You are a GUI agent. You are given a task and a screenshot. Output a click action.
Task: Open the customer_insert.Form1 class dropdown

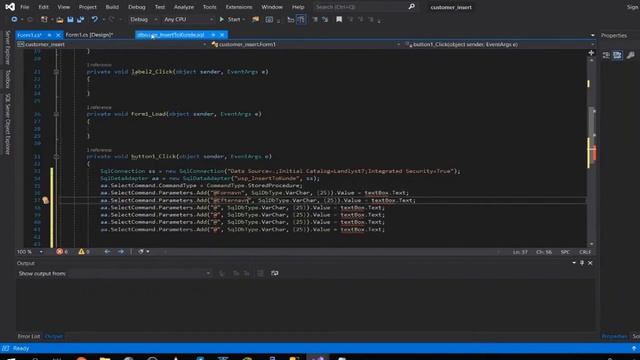306,44
